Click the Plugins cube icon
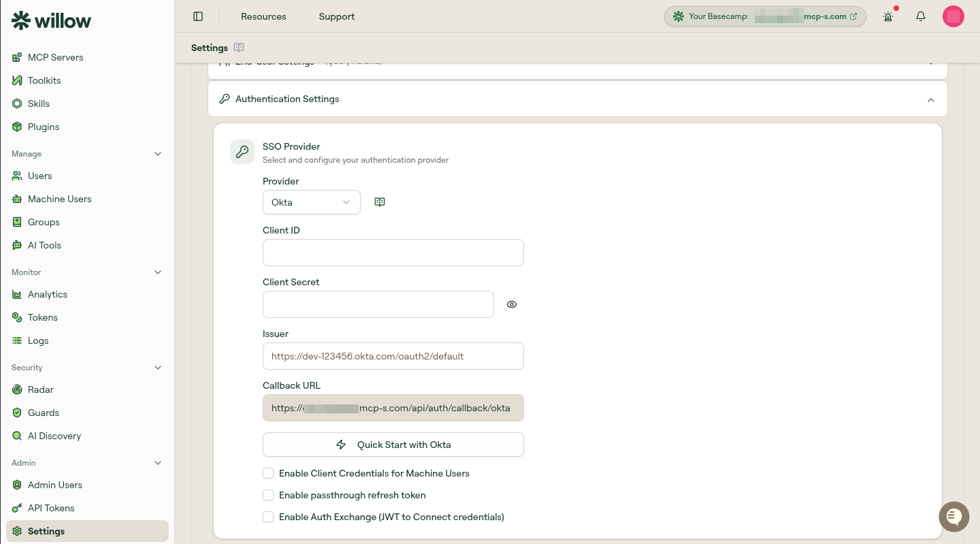The height and width of the screenshot is (544, 980). tap(17, 127)
